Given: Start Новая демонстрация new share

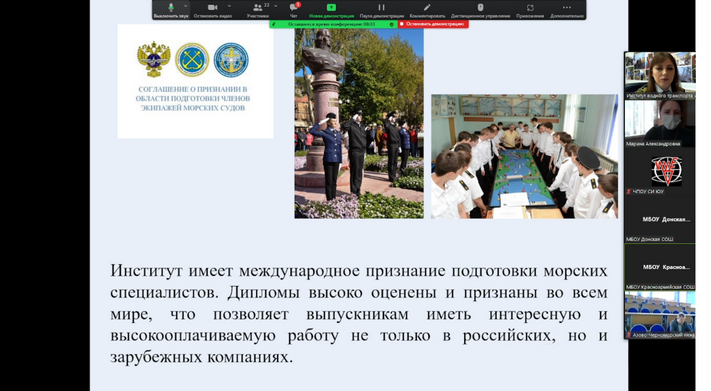Looking at the screenshot, I should tap(331, 10).
